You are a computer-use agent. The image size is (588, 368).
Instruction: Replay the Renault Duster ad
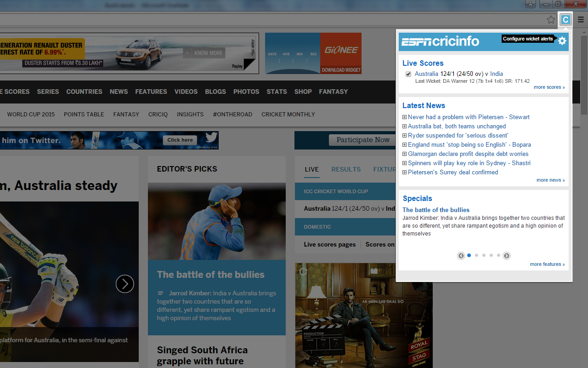point(237,66)
